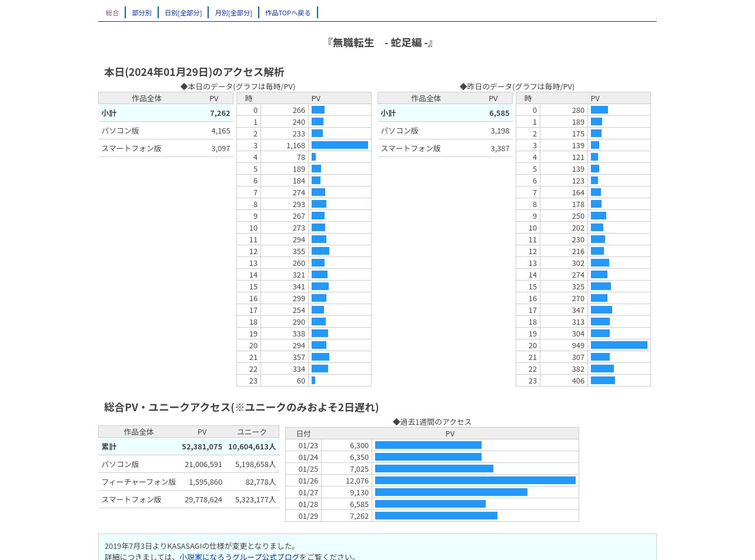Click today's hour 12 value 355
755x560 pixels.
[299, 251]
